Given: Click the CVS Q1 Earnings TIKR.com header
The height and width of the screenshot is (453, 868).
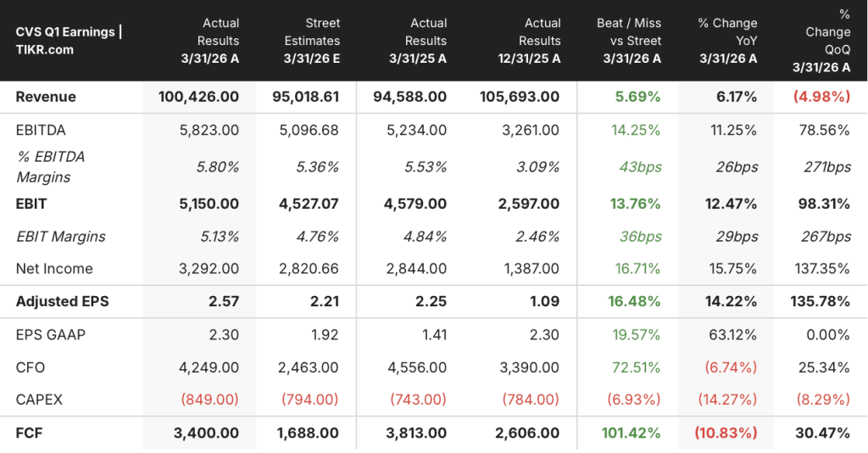Looking at the screenshot, I should pos(69,41).
